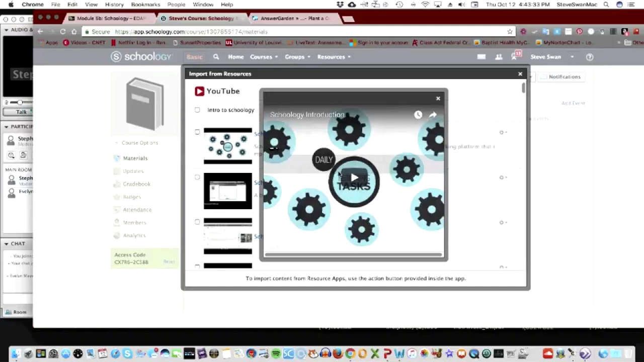Switch to Module 5b: Schoology tab

point(108,19)
